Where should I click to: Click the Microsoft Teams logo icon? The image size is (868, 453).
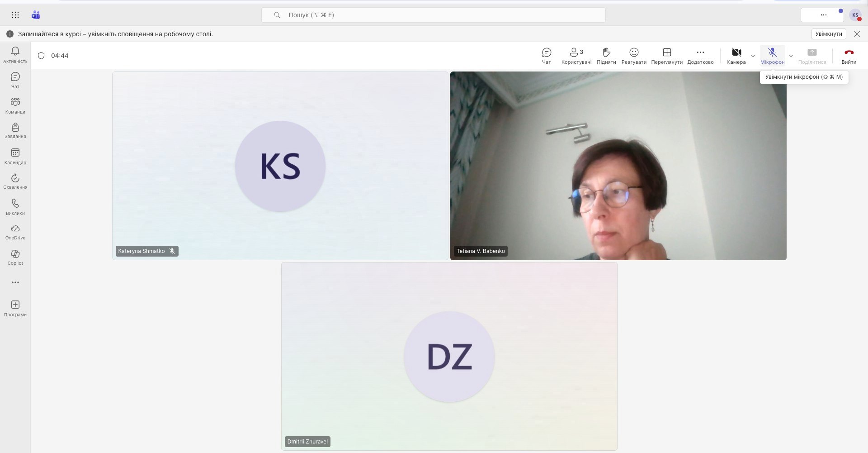click(x=36, y=15)
